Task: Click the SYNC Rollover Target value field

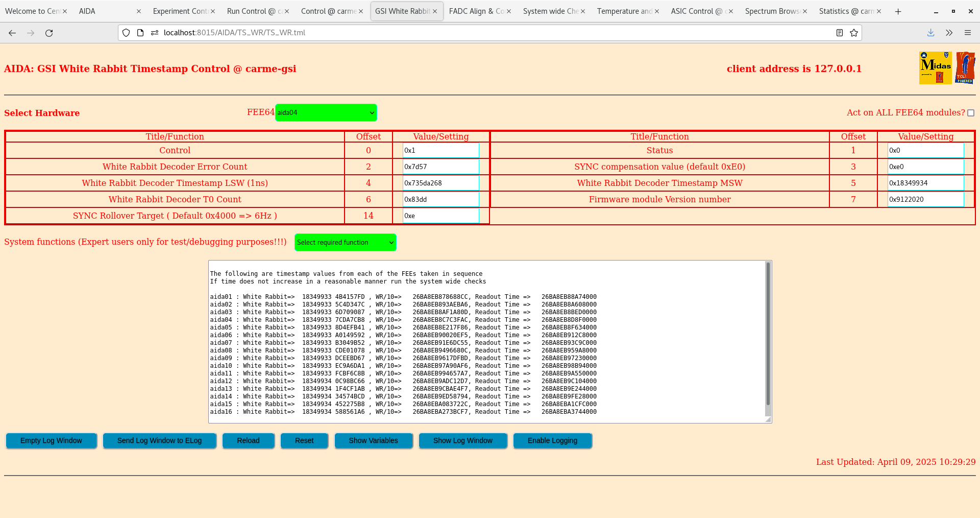Action: pos(440,216)
